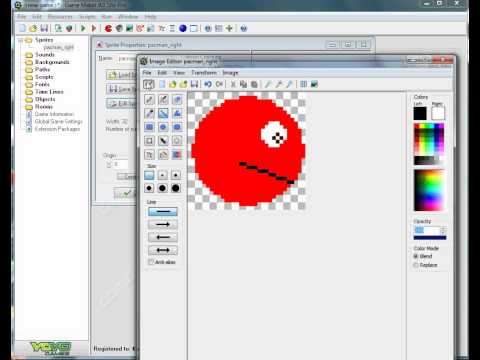The height and width of the screenshot is (360, 480).
Task: Click Help icon in main toolbar
Action: (244, 28)
